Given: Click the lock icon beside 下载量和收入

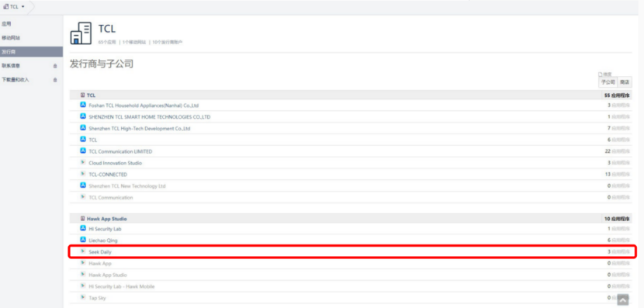Looking at the screenshot, I should tap(55, 80).
